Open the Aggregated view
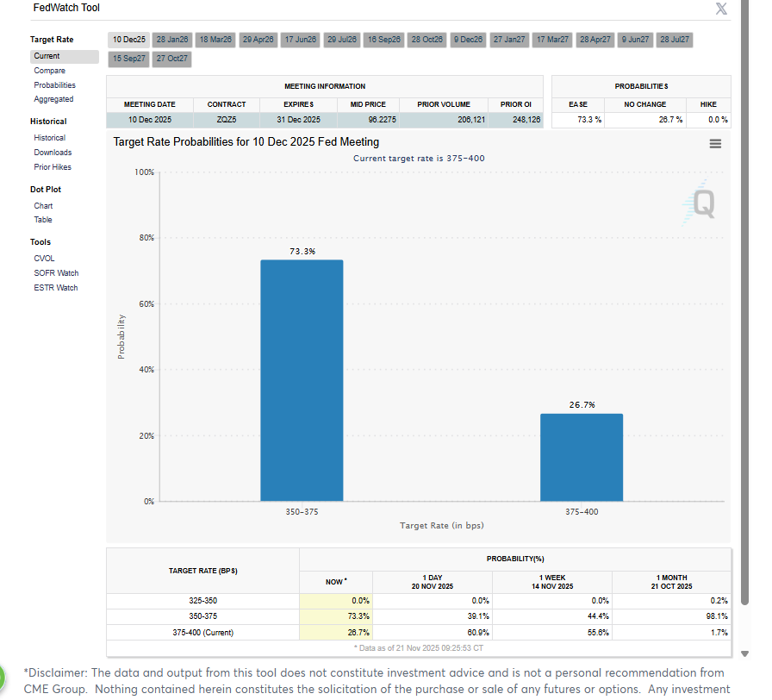Viewport: 772px width, 700px height. pyautogui.click(x=53, y=99)
